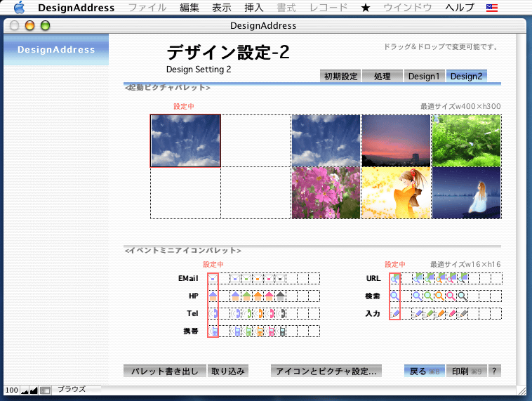Select the green aquarium picture thumbnail
Image resolution: width=532 pixels, height=401 pixels.
[x=467, y=140]
